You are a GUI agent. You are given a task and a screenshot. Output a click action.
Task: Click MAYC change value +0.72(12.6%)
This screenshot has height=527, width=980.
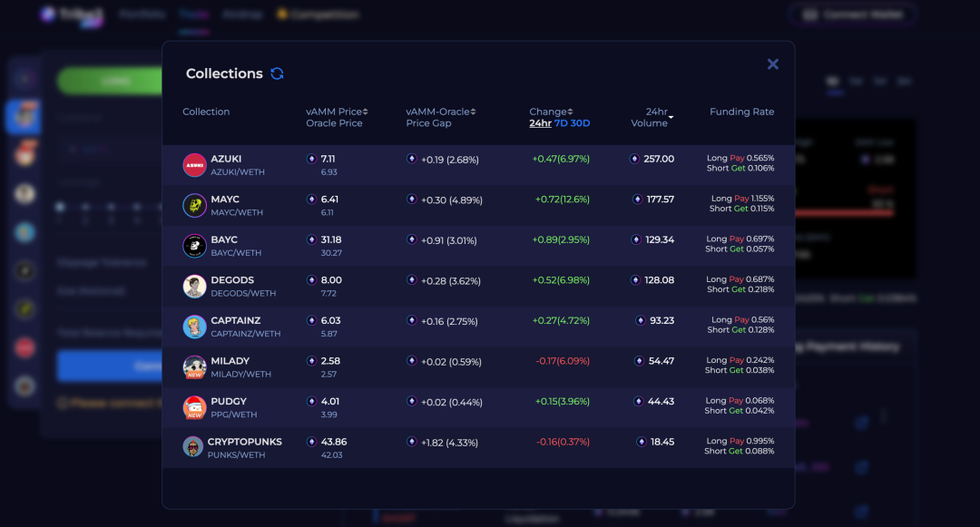563,200
